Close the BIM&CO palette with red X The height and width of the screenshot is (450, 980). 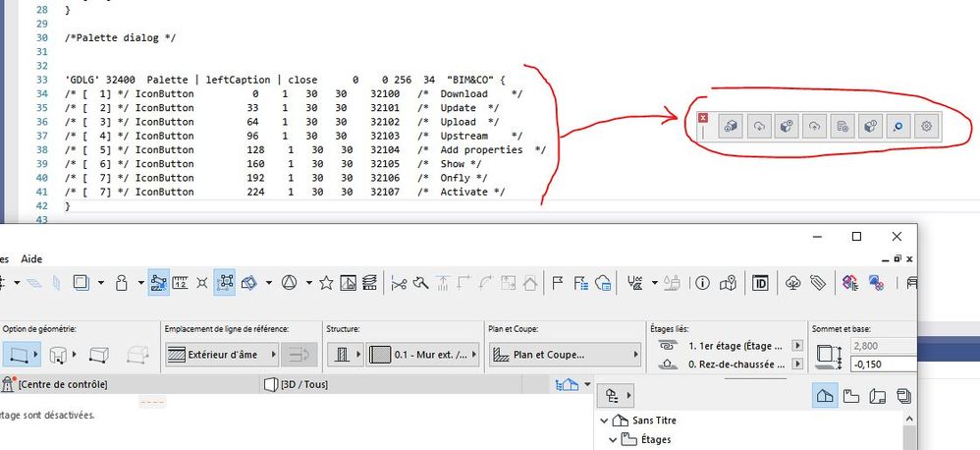(703, 118)
